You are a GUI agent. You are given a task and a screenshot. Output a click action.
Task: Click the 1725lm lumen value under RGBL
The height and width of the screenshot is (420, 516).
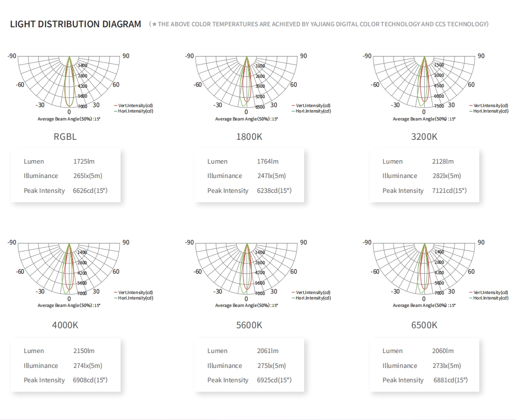tap(83, 162)
